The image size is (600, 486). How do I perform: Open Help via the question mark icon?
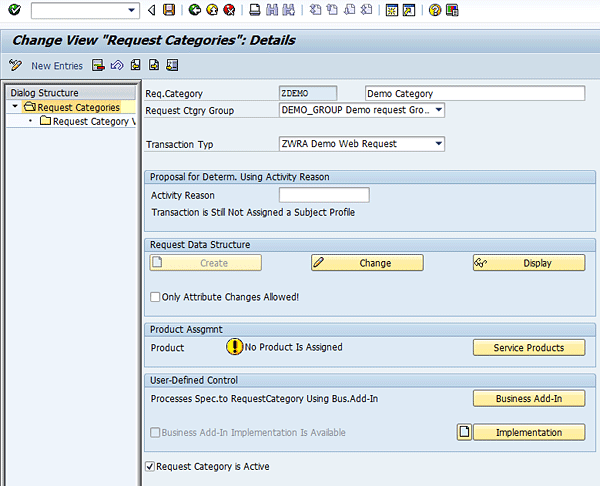tap(435, 10)
